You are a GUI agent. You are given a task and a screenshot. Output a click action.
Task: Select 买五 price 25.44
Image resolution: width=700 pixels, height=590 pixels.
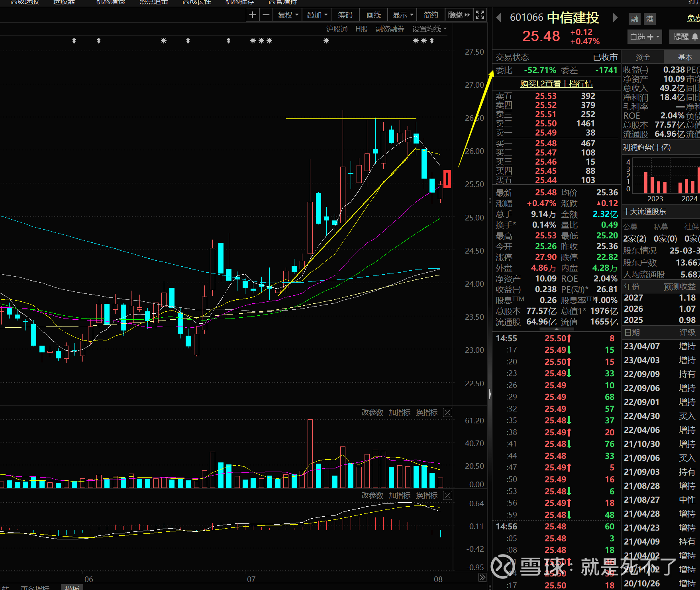coord(545,180)
